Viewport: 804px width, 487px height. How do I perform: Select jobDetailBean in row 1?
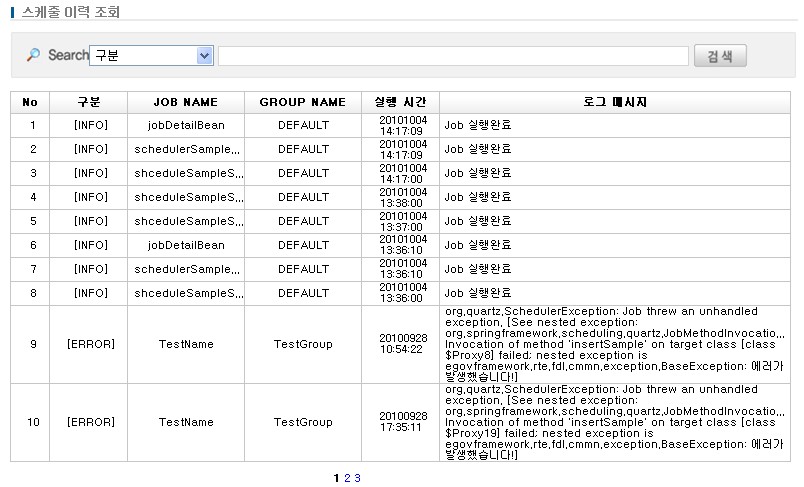tap(186, 125)
